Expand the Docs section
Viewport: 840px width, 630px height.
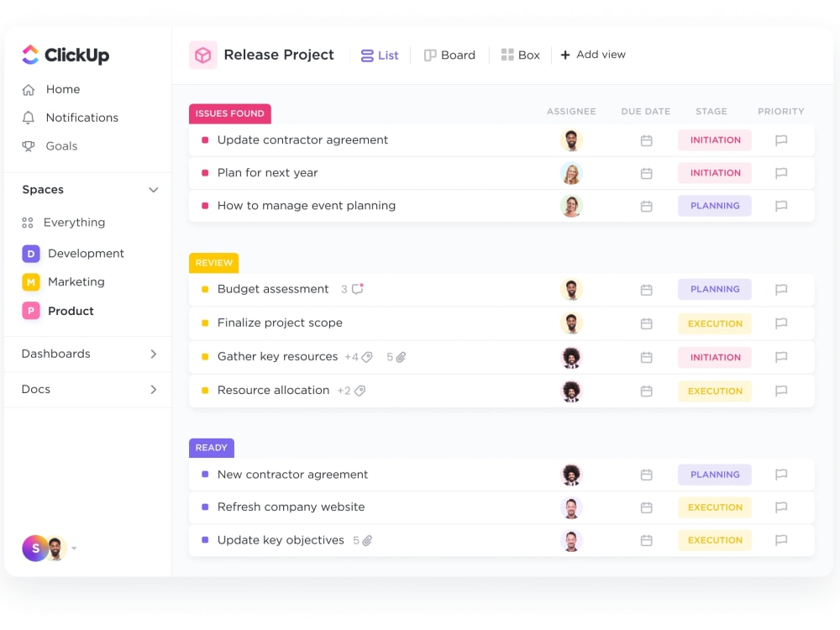click(x=154, y=389)
